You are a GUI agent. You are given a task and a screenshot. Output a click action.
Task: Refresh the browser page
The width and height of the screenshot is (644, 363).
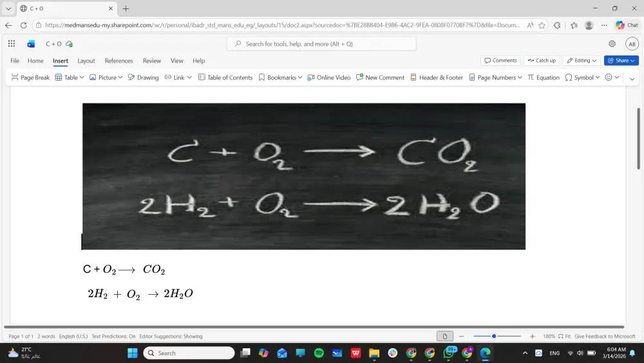[x=23, y=25]
